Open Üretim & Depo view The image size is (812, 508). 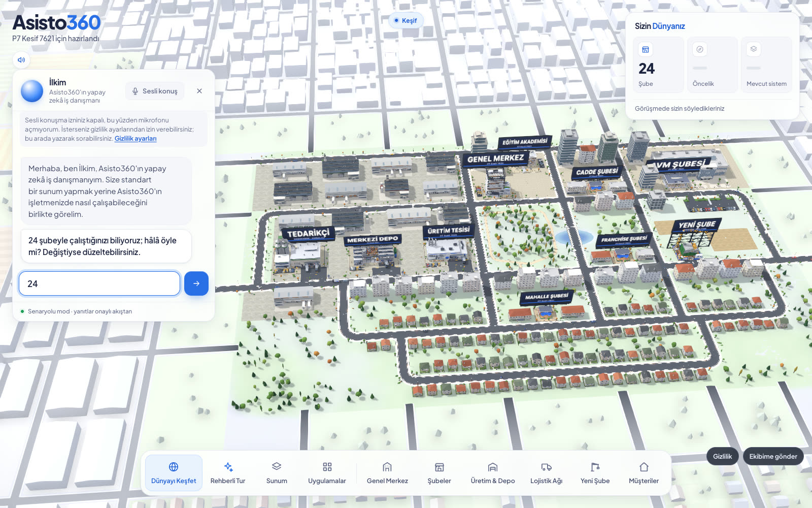[493, 473]
